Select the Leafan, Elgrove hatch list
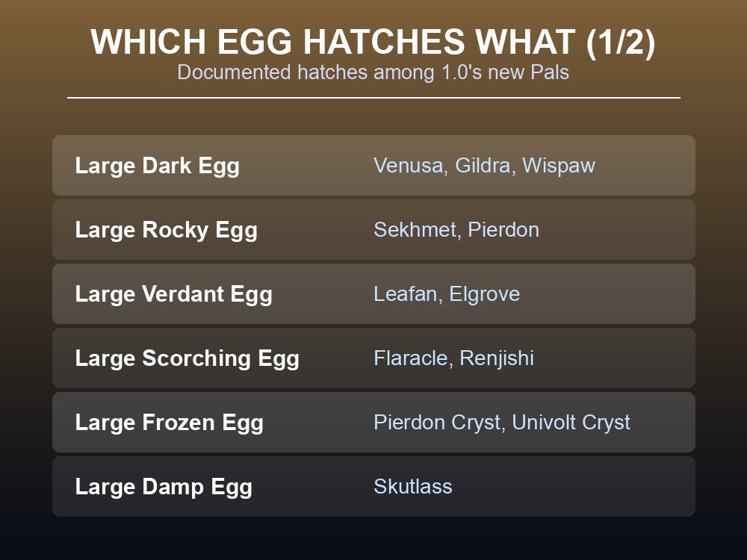The height and width of the screenshot is (560, 747). (x=447, y=294)
